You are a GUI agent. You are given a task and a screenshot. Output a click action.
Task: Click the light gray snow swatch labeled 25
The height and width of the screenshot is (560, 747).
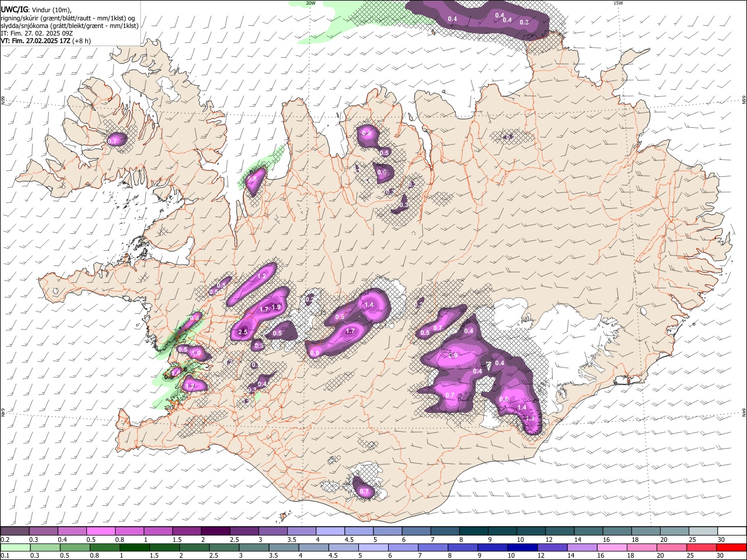[x=703, y=531]
